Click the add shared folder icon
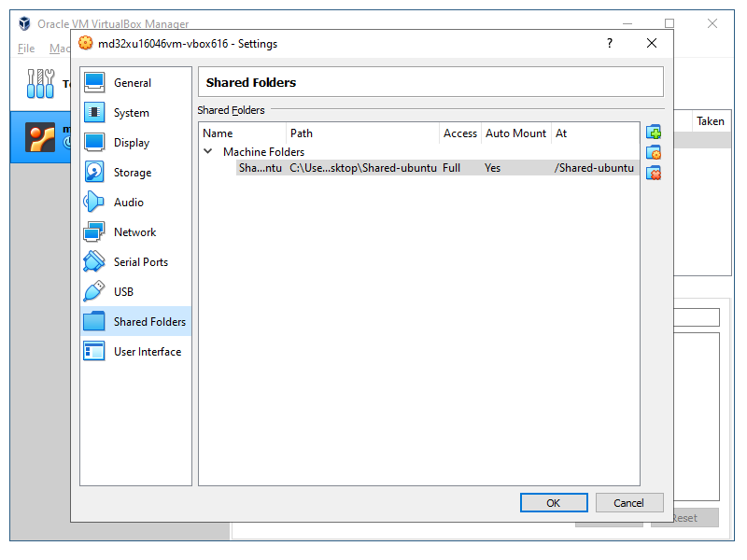 (654, 132)
